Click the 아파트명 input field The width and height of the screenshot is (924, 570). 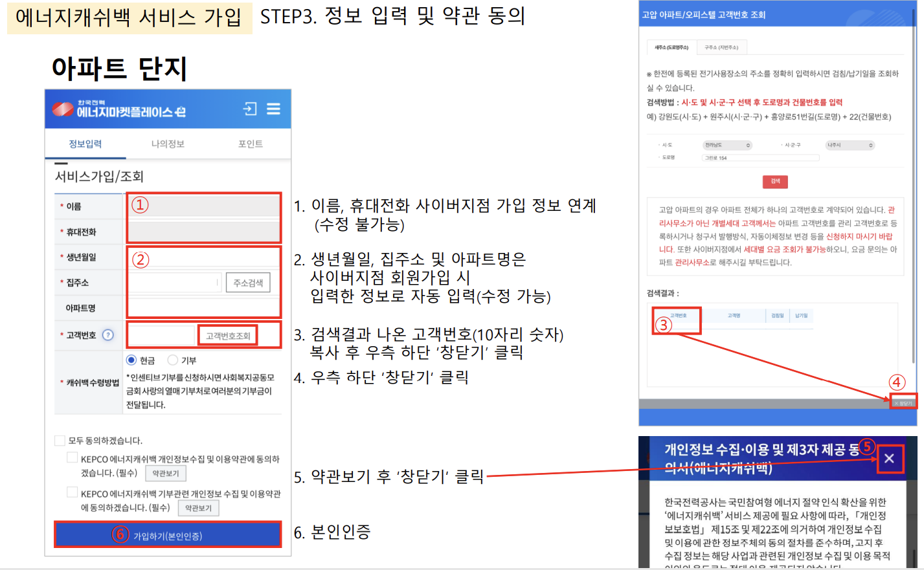pos(203,308)
